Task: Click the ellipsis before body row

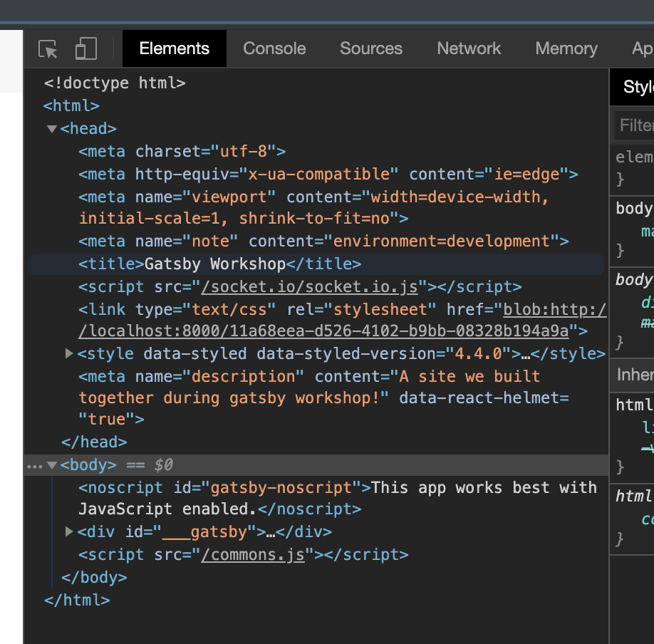Action: click(35, 467)
